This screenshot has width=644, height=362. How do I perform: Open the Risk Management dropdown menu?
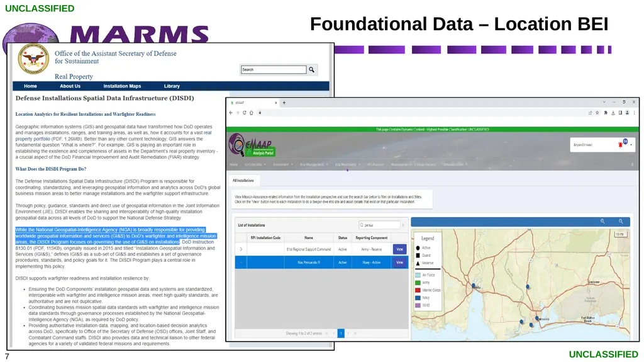(314, 164)
